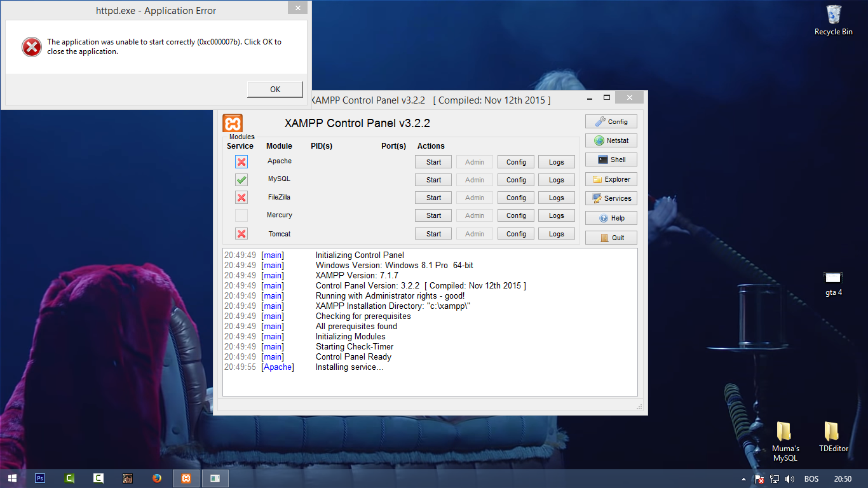This screenshot has height=488, width=868.
Task: Click OK in the httpd.exe error dialog
Action: point(275,90)
